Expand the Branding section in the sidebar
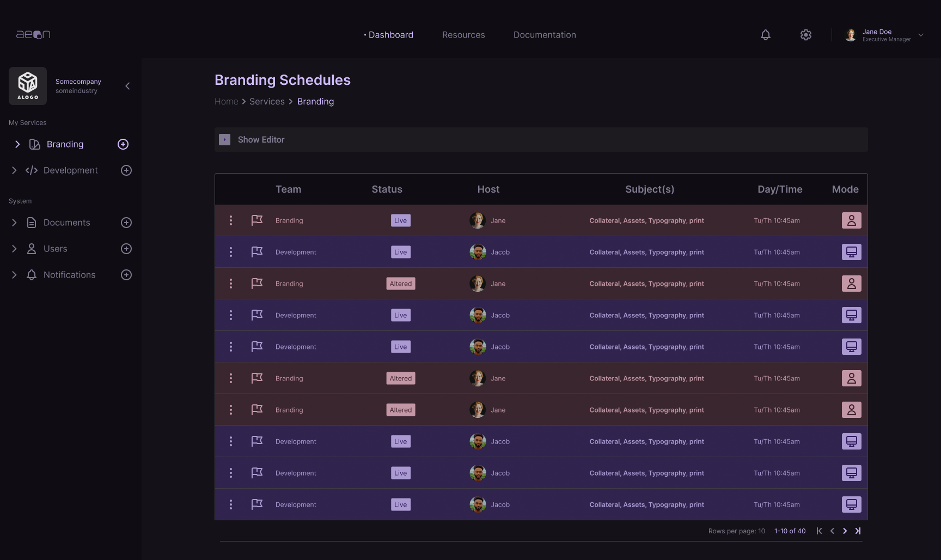The height and width of the screenshot is (560, 941). (17, 144)
